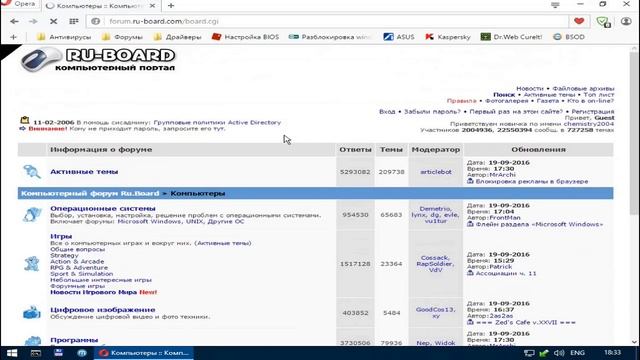
Task: Click the Регистрация link
Action: pyautogui.click(x=593, y=111)
